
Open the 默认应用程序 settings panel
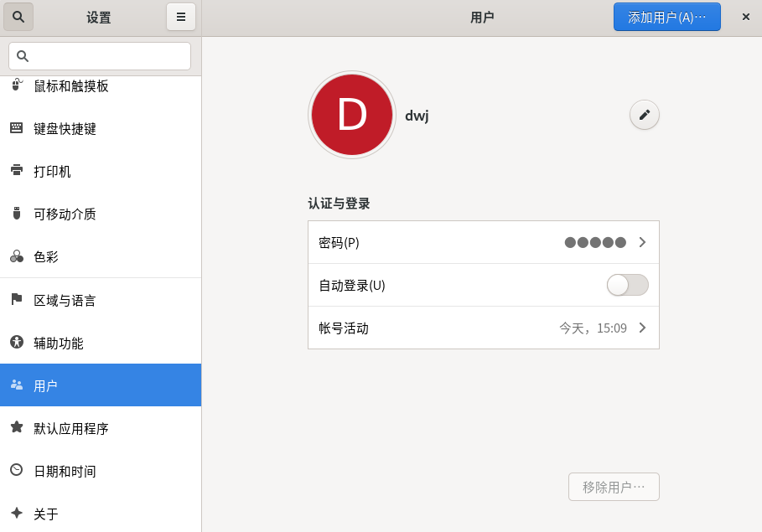71,428
